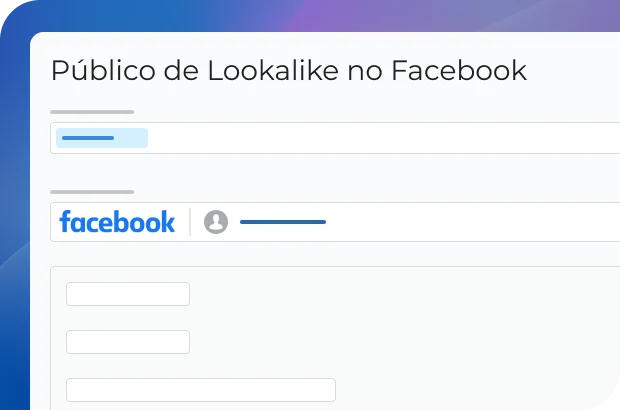Click the "Público de Lookalike no Facebook" title

288,71
